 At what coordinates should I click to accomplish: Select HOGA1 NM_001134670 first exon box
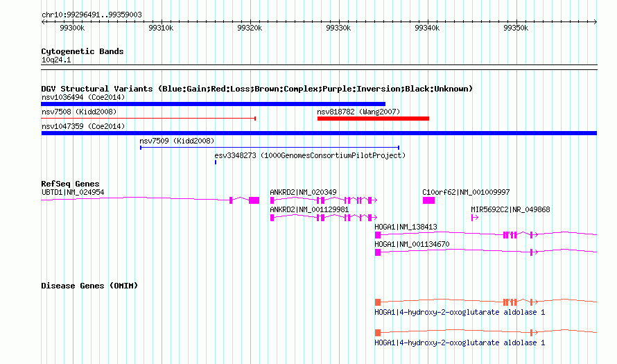click(x=378, y=252)
